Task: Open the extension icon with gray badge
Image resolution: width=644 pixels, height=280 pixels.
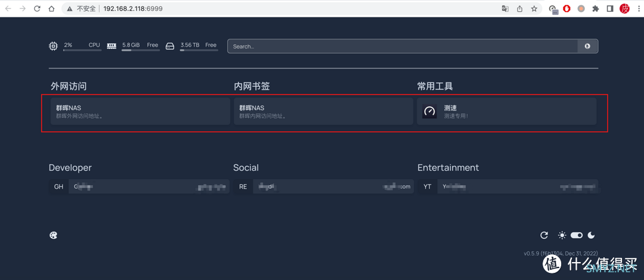Action: pyautogui.click(x=553, y=9)
